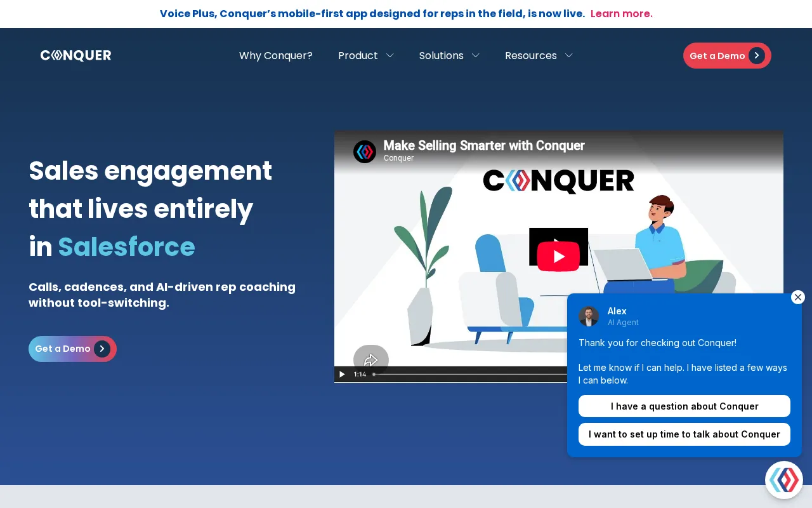
Task: Click the Calls, cadences, and AI-driven subheading
Action: [x=162, y=295]
